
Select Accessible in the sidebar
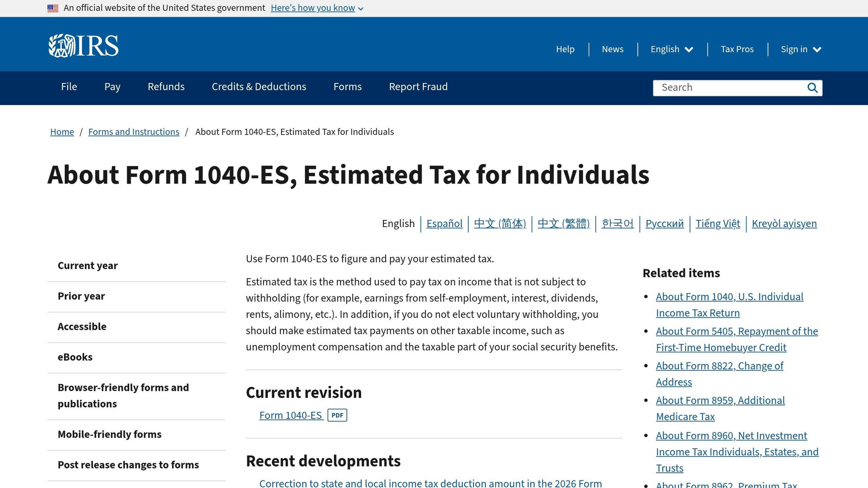136,327
